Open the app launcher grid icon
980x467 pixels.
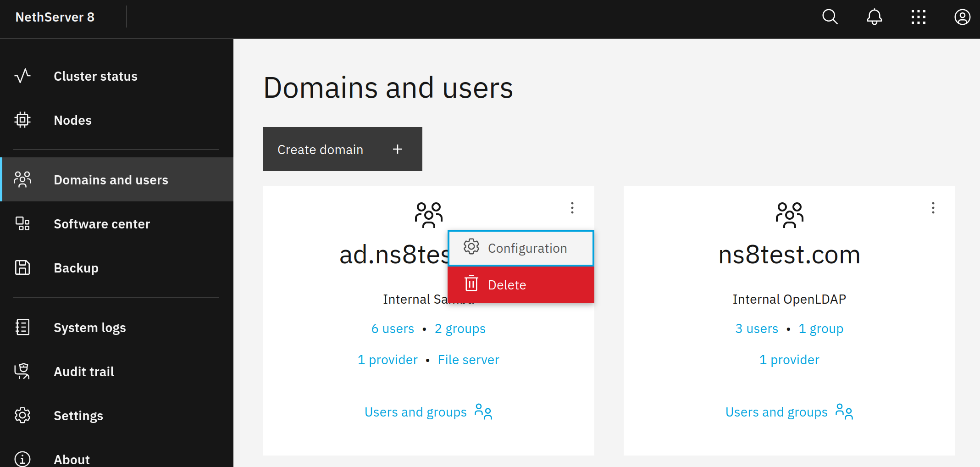(x=918, y=17)
